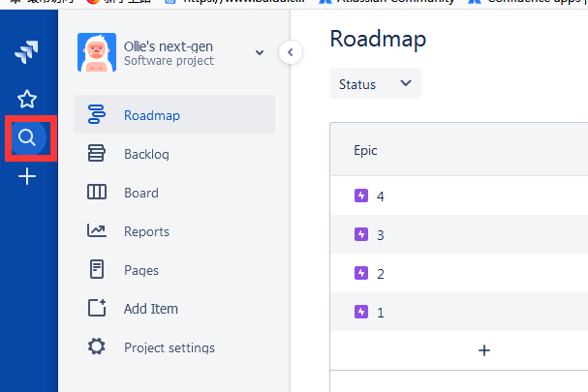Viewport: 588px width, 392px height.
Task: Click the purple epic icon beside 2
Action: (361, 273)
